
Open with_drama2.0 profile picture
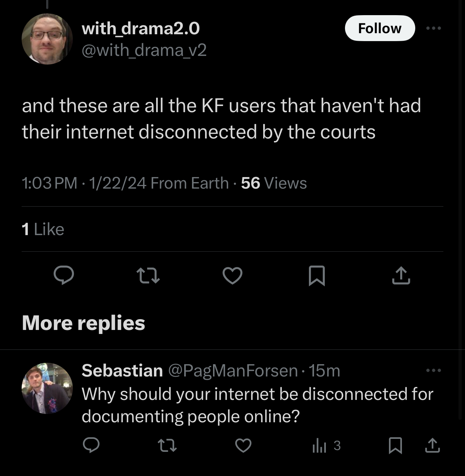pos(47,39)
